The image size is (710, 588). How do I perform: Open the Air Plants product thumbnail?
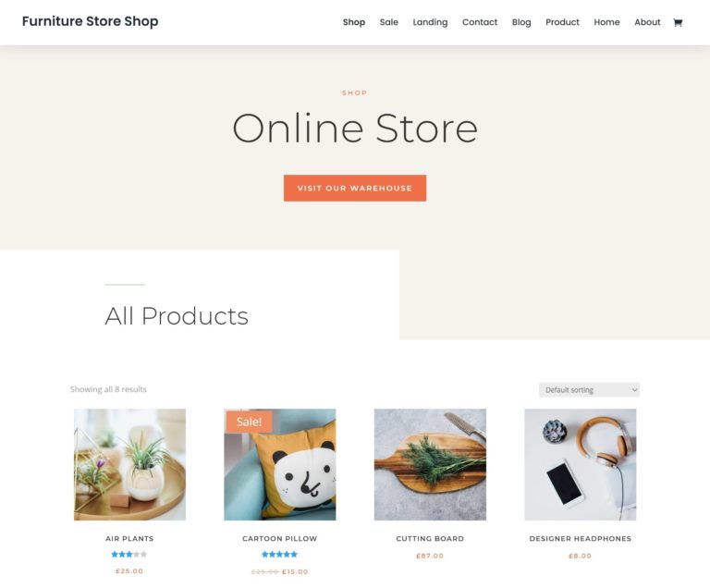[129, 464]
